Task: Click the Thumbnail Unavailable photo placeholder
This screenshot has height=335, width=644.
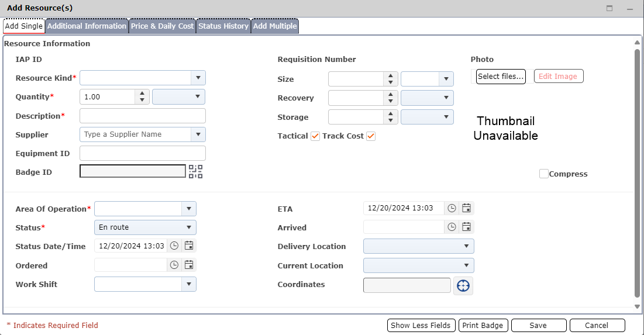Action: tap(505, 128)
